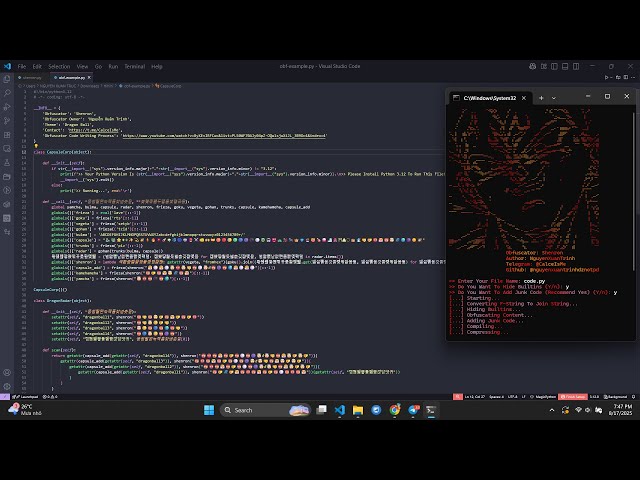
Task: Open the Explorer view in activity bar
Action: point(7,79)
